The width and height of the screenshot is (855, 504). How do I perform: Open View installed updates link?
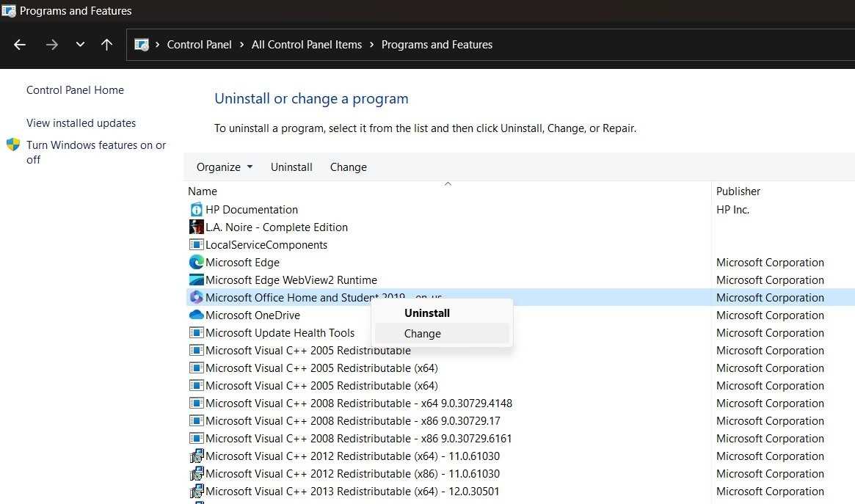[81, 123]
